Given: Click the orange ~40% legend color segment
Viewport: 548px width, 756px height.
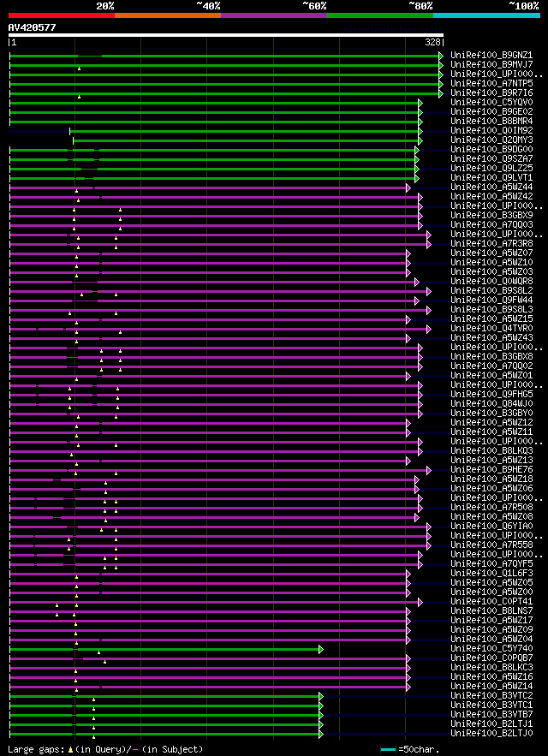Looking at the screenshot, I should tap(168, 15).
